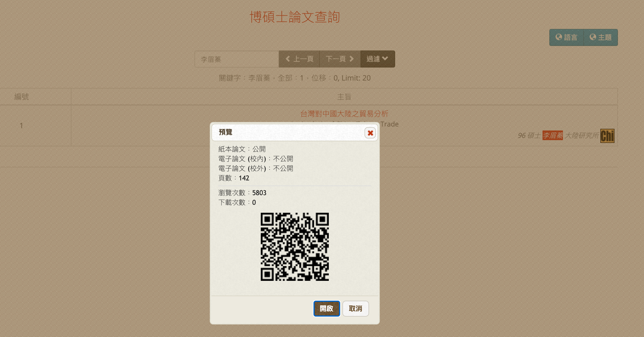This screenshot has width=644, height=337.
Task: Switch to the previous page via 上一頁
Action: point(299,59)
